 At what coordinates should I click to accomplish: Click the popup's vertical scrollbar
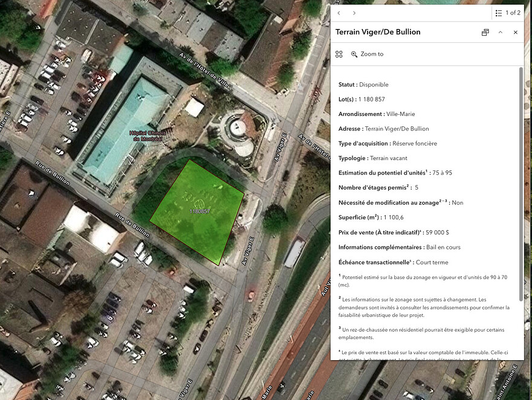tap(521, 181)
